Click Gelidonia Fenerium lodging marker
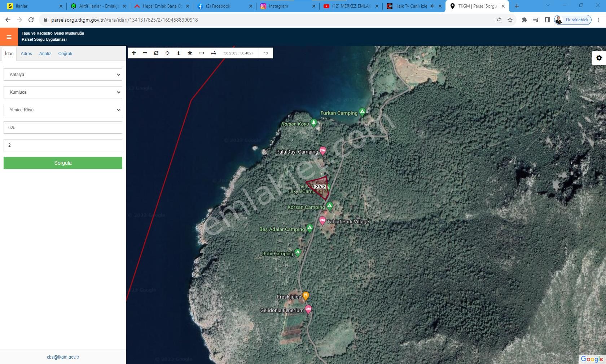Image resolution: width=606 pixels, height=364 pixels. (308, 309)
